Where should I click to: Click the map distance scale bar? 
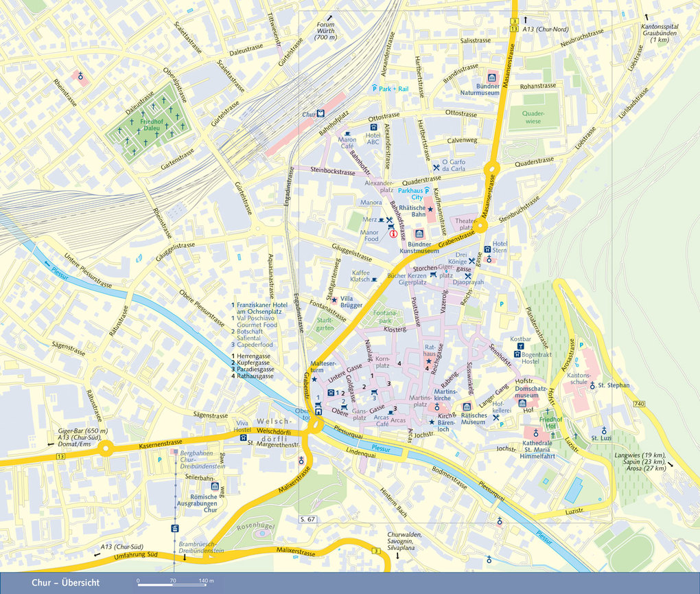pyautogui.click(x=170, y=583)
